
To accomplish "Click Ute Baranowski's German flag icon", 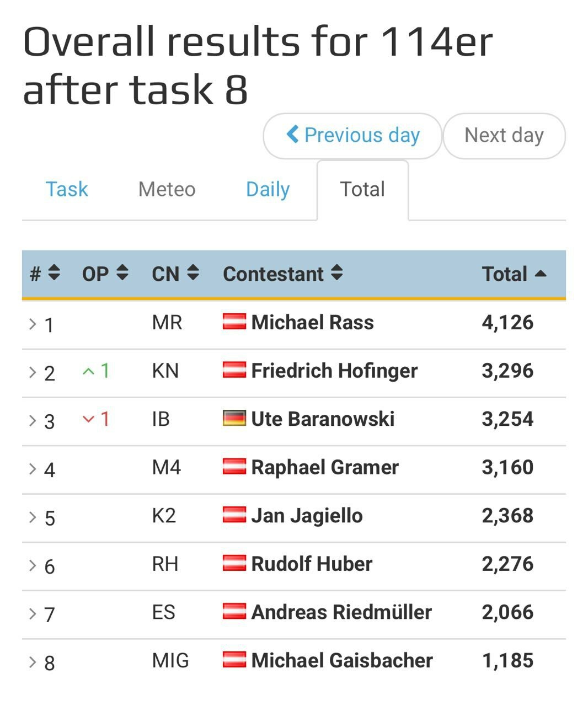I will [234, 419].
